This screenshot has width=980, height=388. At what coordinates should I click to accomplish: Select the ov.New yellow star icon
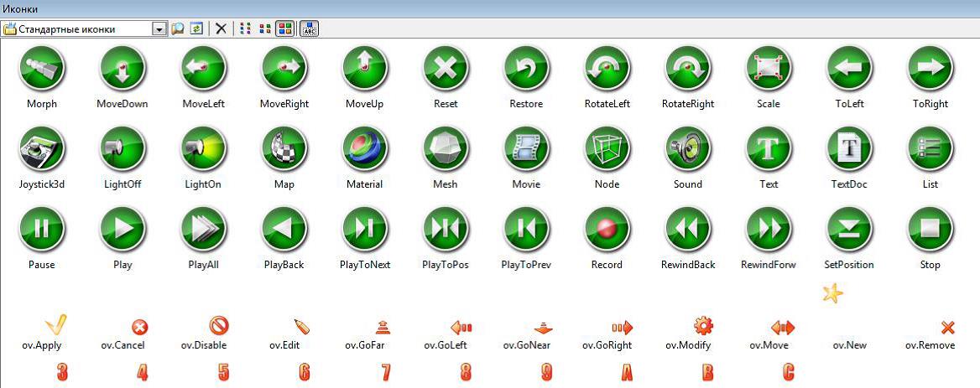(x=833, y=292)
